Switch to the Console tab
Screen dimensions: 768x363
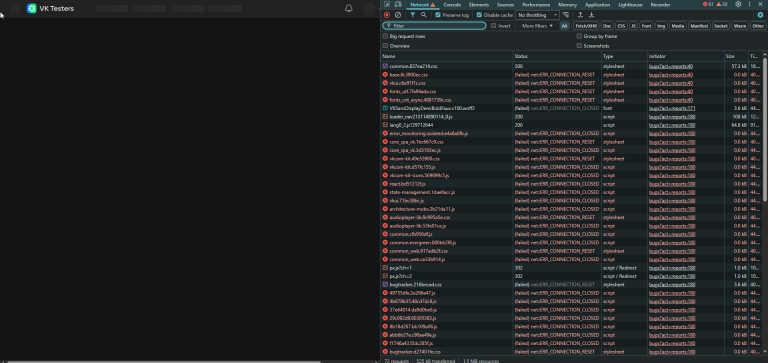pyautogui.click(x=452, y=4)
